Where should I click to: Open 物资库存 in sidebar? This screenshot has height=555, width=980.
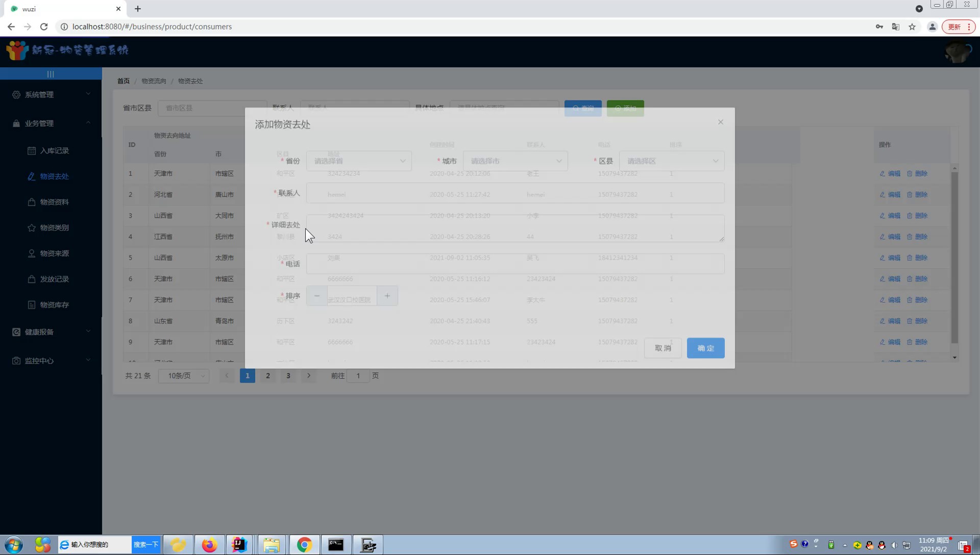[x=54, y=305]
